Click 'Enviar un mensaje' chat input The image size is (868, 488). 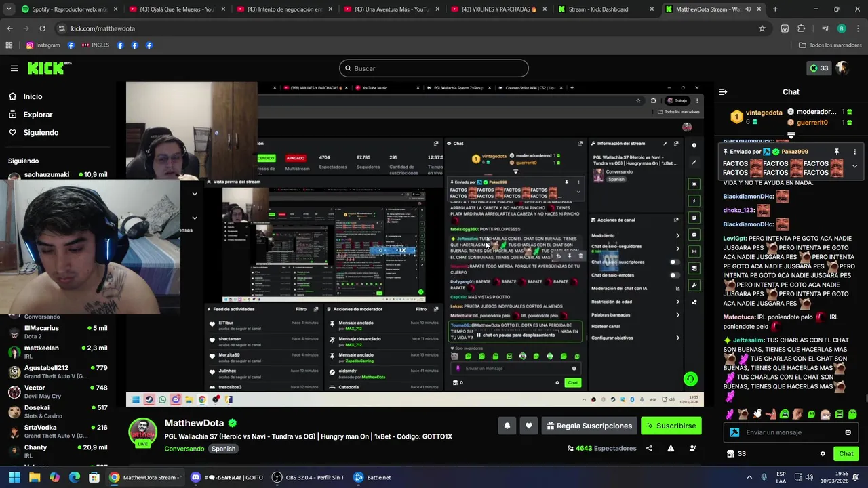pyautogui.click(x=791, y=432)
